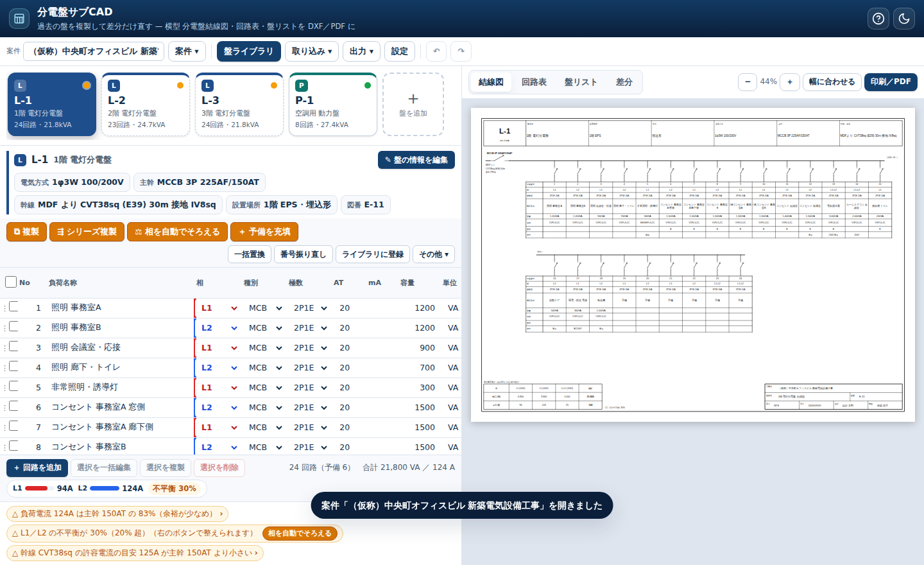Click the app logo icon
The width and height of the screenshot is (924, 565).
tap(19, 19)
